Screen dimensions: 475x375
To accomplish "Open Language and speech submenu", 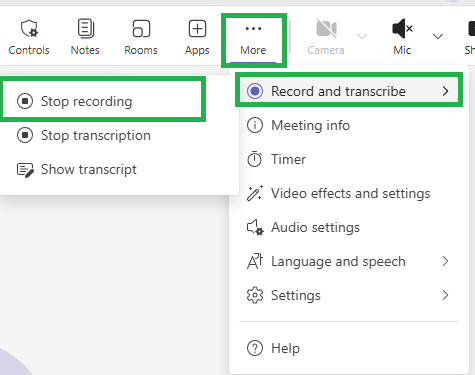I will point(349,261).
